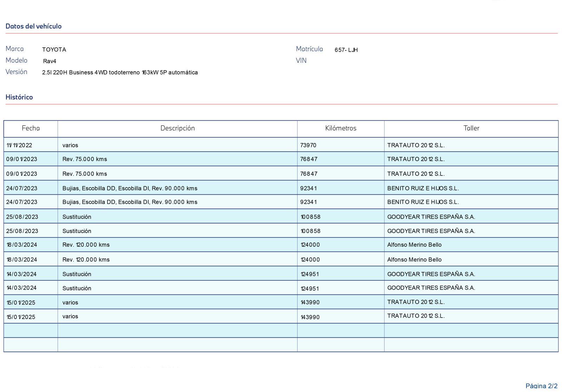This screenshot has height=392, width=562.
Task: Click the 'Datos del vehículo' section heading
Action: (x=33, y=26)
